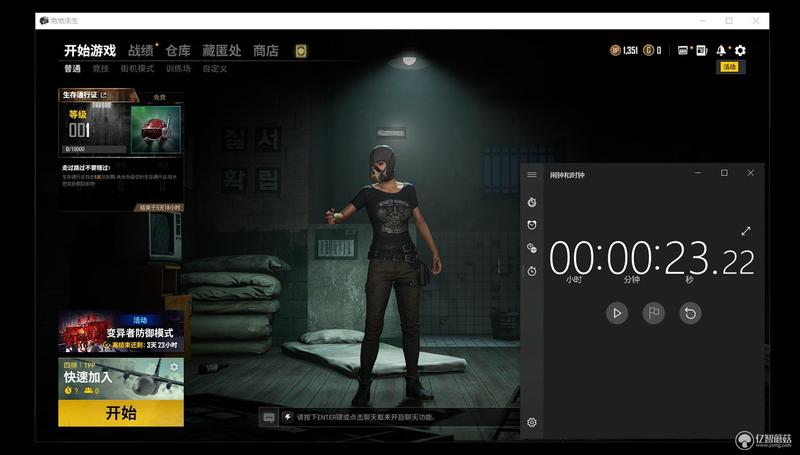The width and height of the screenshot is (800, 455).
Task: Open the coupon ticket icon in top bar
Action: 683,50
